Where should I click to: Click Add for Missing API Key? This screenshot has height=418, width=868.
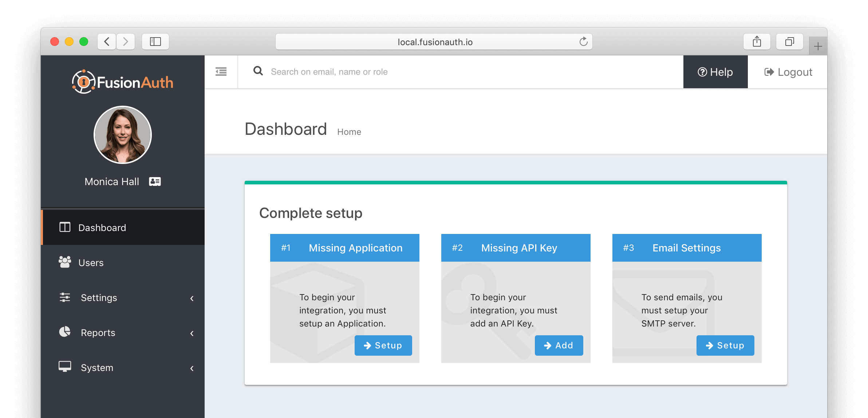558,345
